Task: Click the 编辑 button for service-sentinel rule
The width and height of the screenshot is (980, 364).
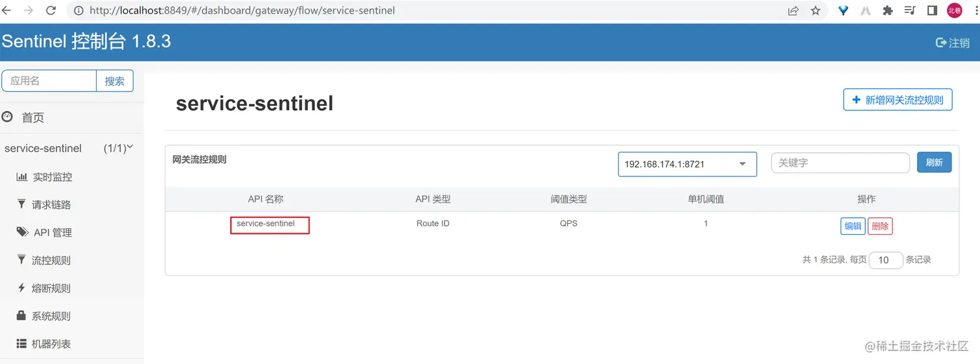Action: [x=853, y=226]
